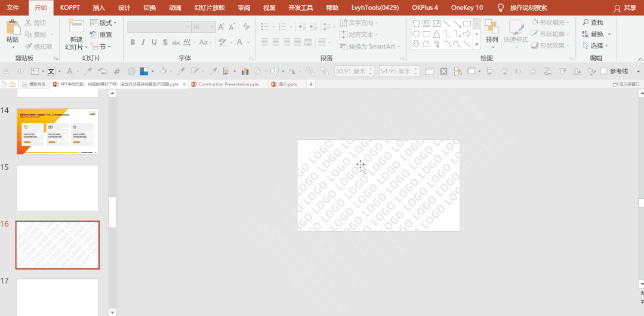Click the yellow folder icon near document tabs
The image size is (644, 316).
point(13,84)
